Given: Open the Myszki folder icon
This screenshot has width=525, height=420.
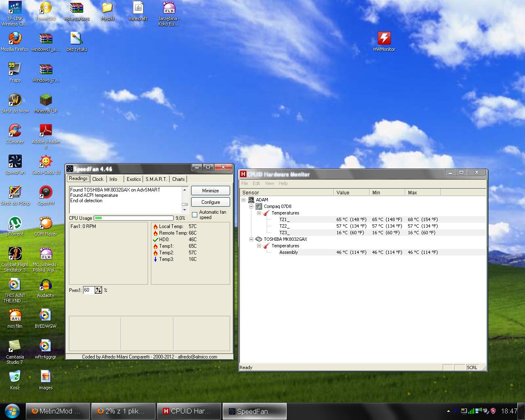Looking at the screenshot, I should [x=107, y=11].
